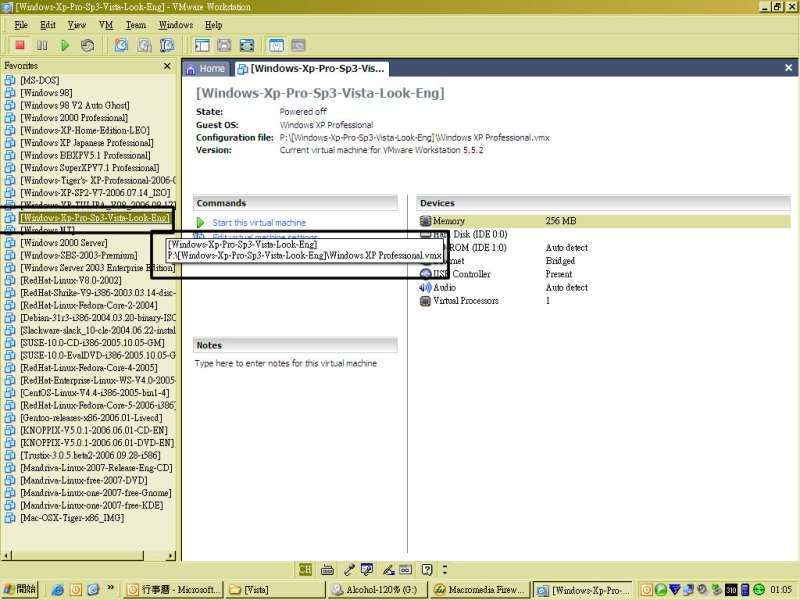Viewport: 800px width, 600px height.
Task: Click the language bar Help question-mark icon
Action: [427, 569]
